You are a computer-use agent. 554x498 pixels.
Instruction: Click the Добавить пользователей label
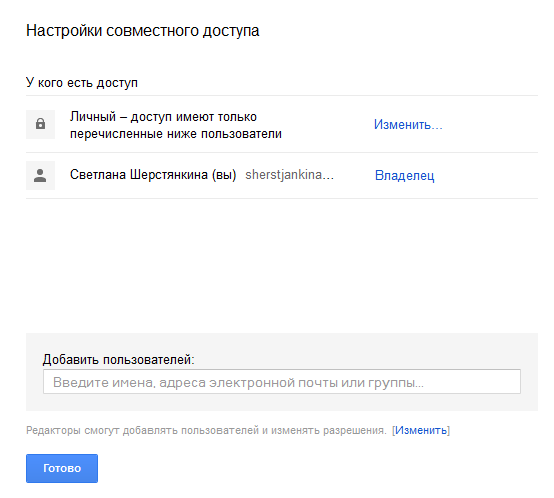[118, 359]
